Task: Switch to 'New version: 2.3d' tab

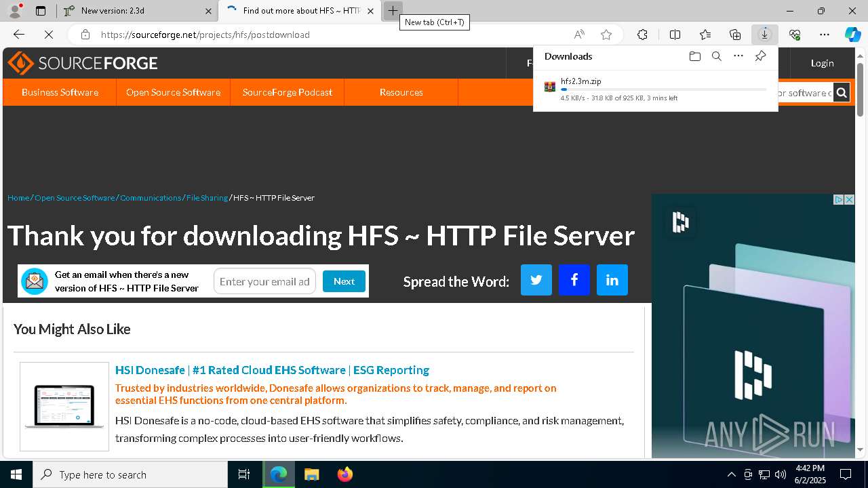Action: tap(136, 11)
